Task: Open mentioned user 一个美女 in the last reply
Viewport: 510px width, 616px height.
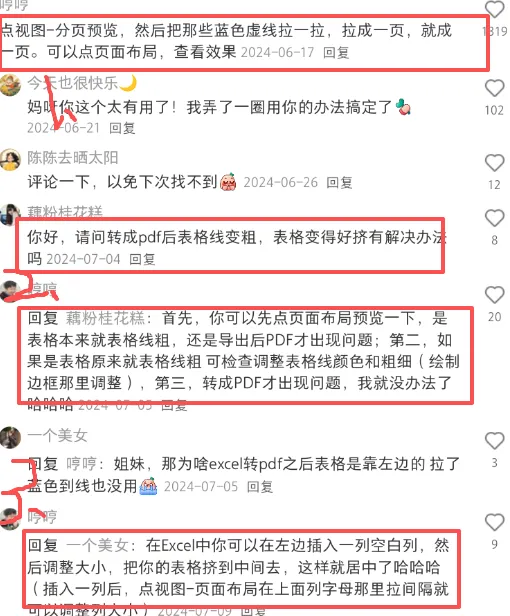Action: tap(97, 545)
